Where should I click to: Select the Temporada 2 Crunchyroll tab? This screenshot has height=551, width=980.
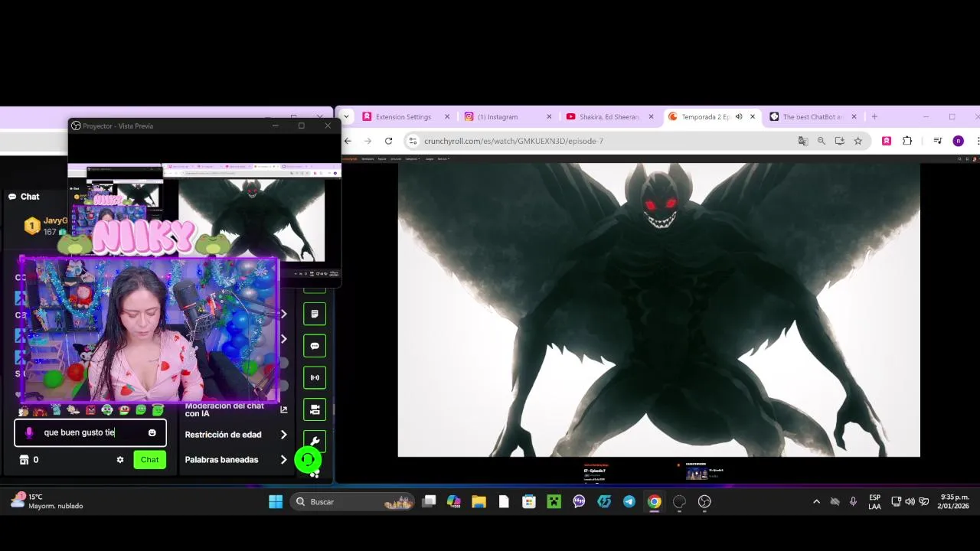(704, 117)
